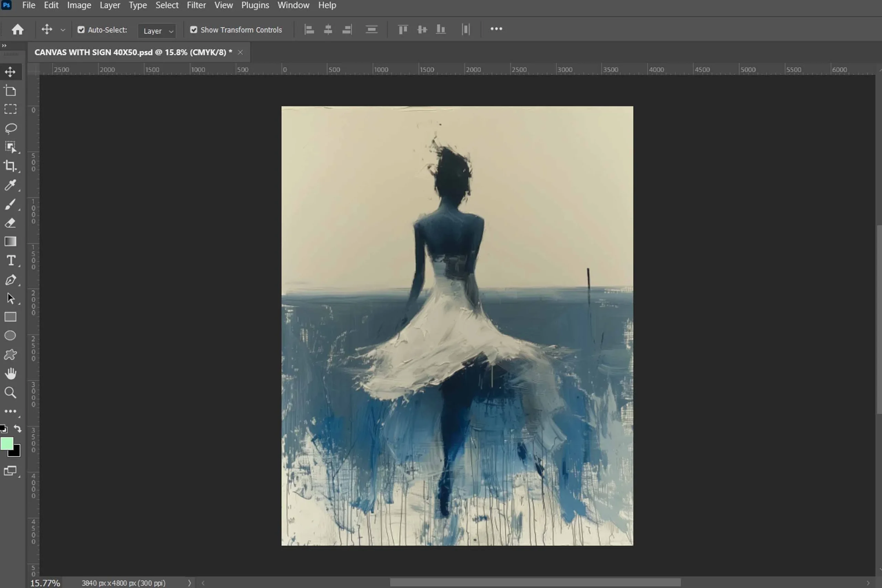Toggle Show Transform Controls checkbox
This screenshot has width=882, height=588.
pos(194,30)
